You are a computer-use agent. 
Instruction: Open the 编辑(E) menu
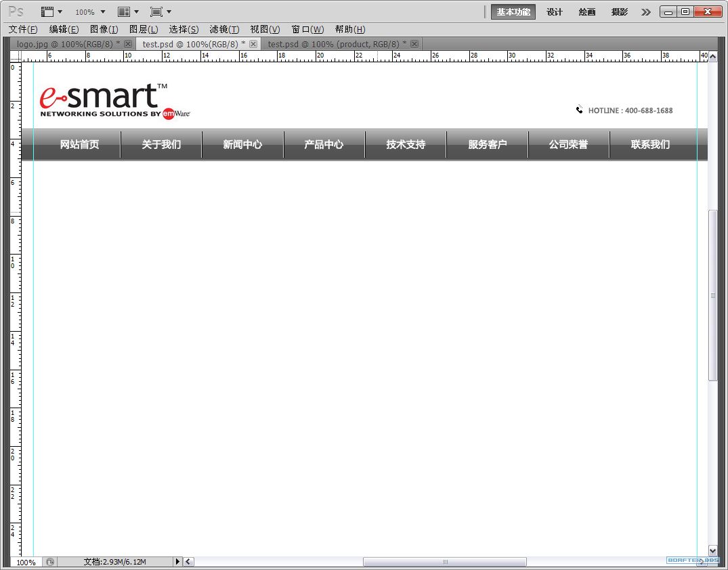point(64,29)
